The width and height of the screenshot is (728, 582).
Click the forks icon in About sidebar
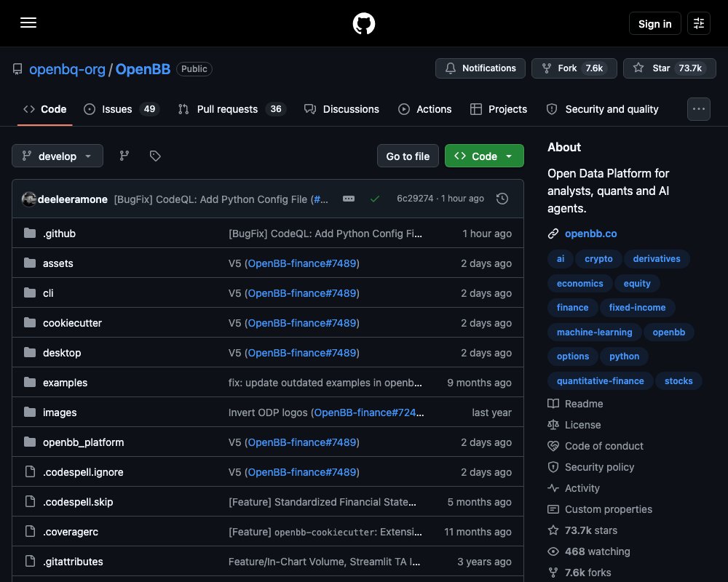tap(553, 573)
